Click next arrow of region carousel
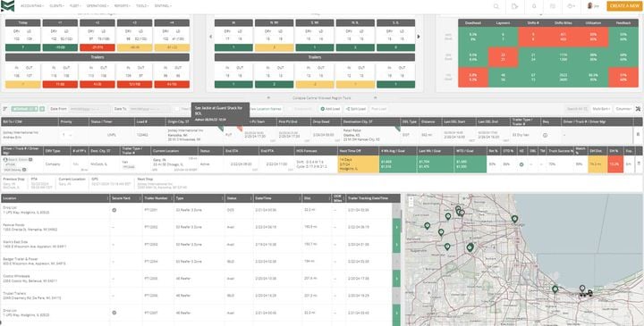The width and height of the screenshot is (644, 326). [x=419, y=37]
